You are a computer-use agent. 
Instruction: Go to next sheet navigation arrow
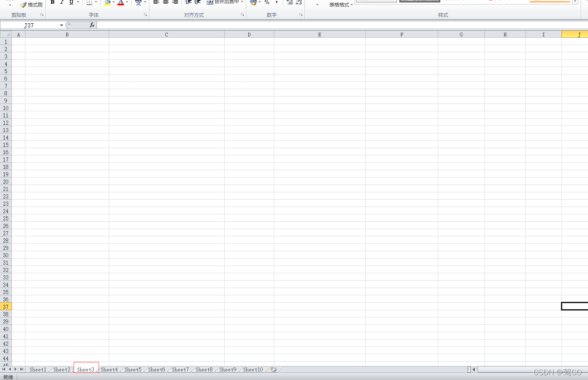(16, 369)
